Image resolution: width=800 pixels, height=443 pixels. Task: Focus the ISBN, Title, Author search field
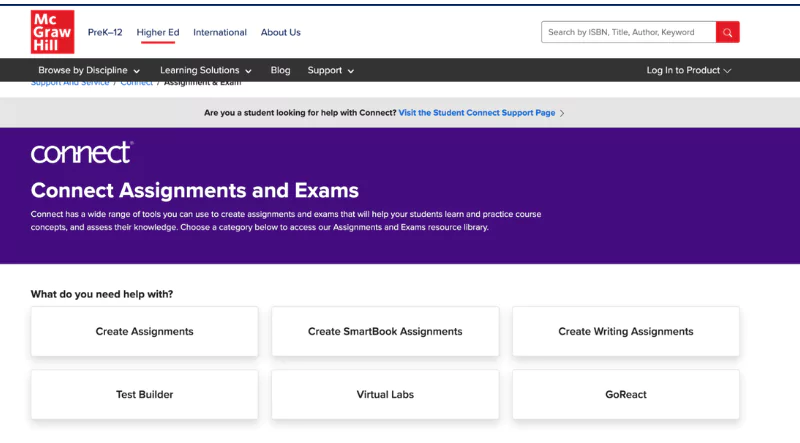point(629,32)
